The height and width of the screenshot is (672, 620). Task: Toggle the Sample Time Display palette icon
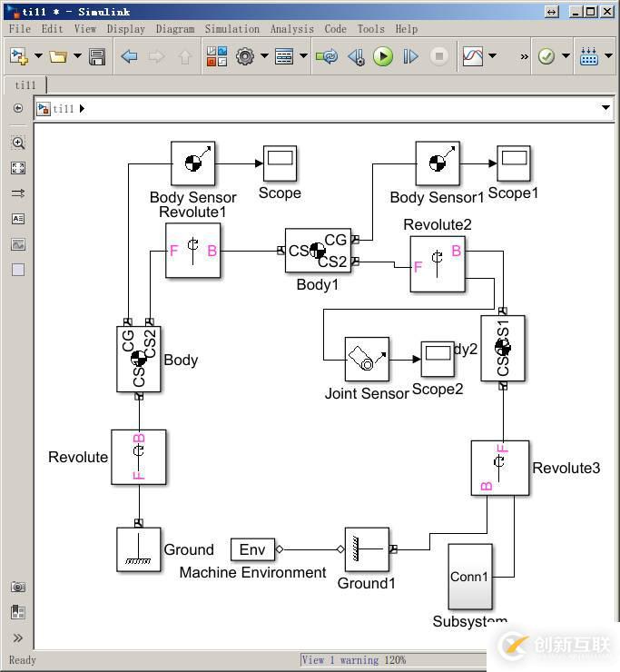pyautogui.click(x=18, y=193)
